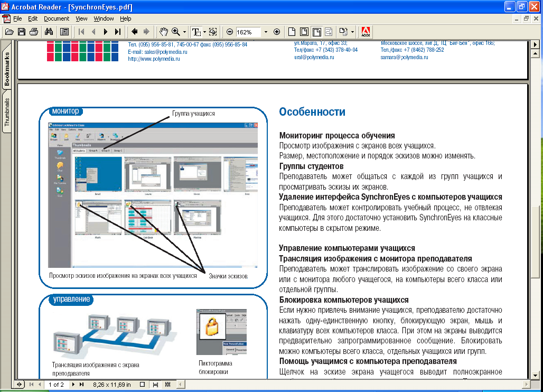The width and height of the screenshot is (543, 392).
Task: Click the 8,26 x 11,69 in page size
Action: coord(112,385)
